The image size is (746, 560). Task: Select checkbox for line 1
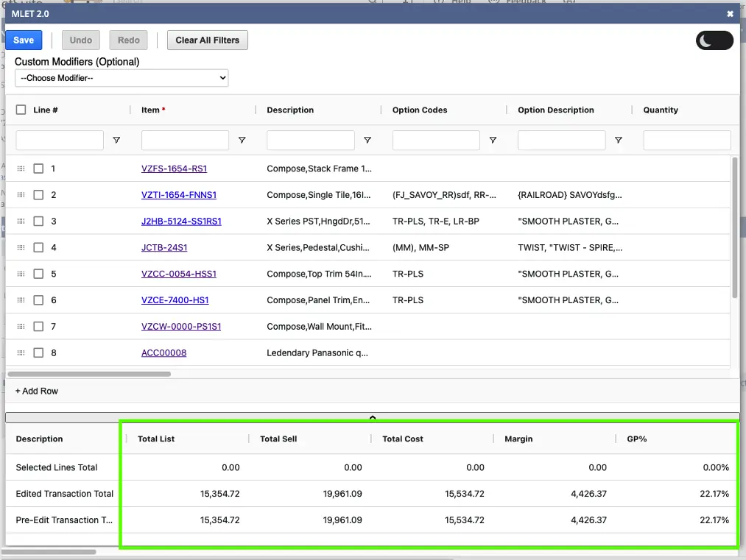38,169
